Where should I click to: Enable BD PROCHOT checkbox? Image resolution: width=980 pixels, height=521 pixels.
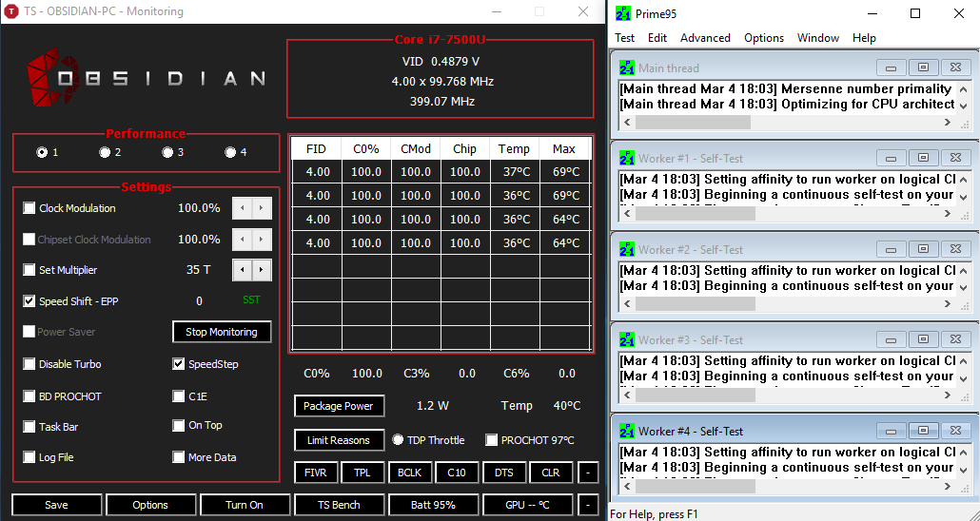(29, 396)
